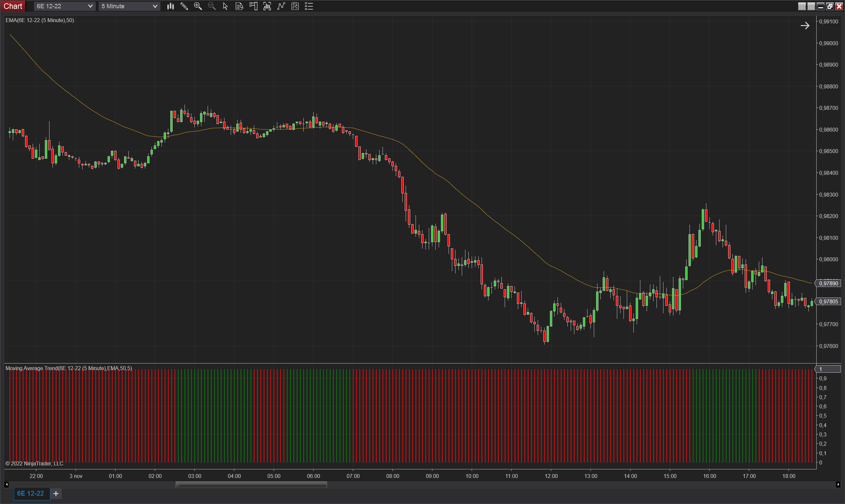Click the 18:00 time axis label

click(x=789, y=476)
